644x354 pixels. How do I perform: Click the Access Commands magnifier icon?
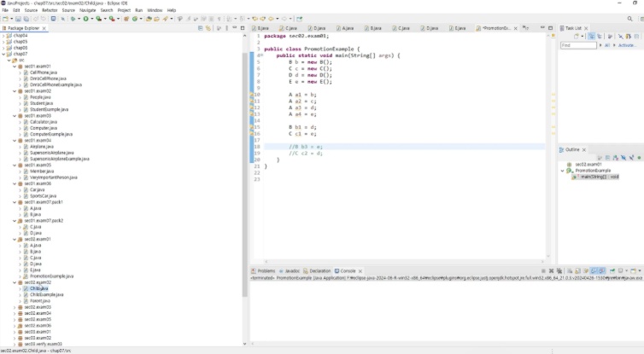pyautogui.click(x=629, y=19)
